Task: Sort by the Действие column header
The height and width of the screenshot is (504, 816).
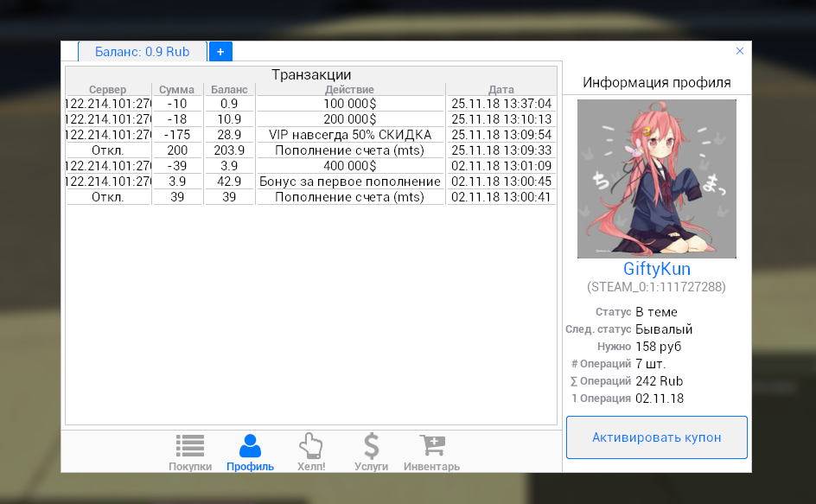Action: click(x=350, y=90)
